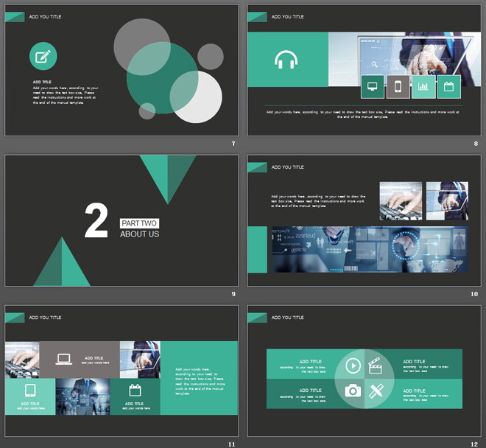Click the bar chart icon tile on slide 8
The width and height of the screenshot is (486, 448).
coord(423,87)
